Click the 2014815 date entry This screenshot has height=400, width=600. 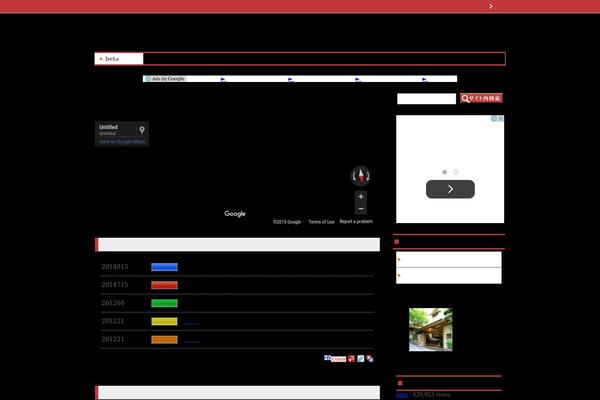coord(114,267)
